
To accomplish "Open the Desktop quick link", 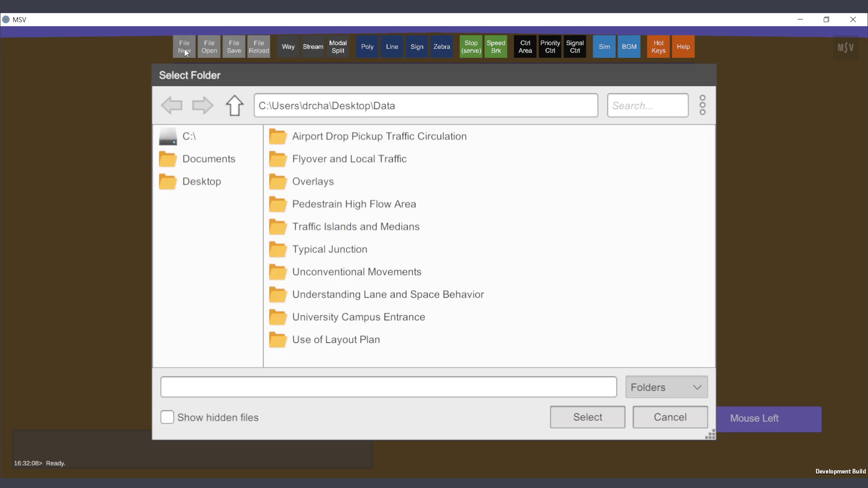I will point(201,182).
